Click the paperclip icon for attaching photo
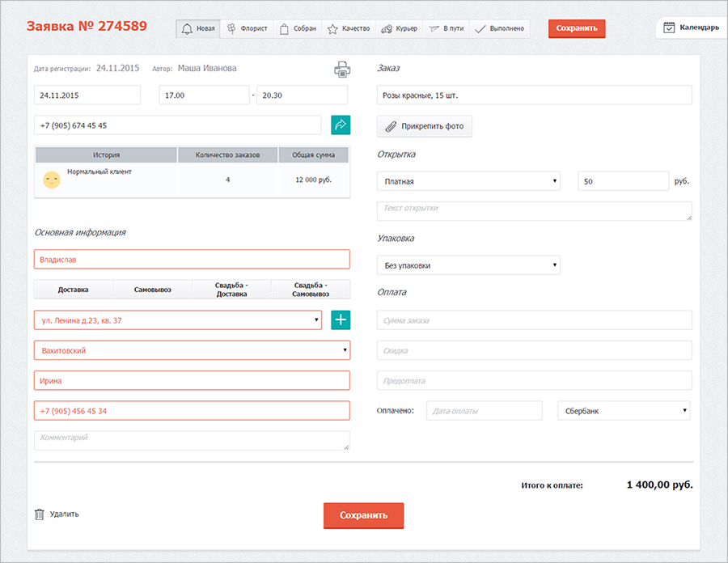The width and height of the screenshot is (728, 563). [391, 126]
